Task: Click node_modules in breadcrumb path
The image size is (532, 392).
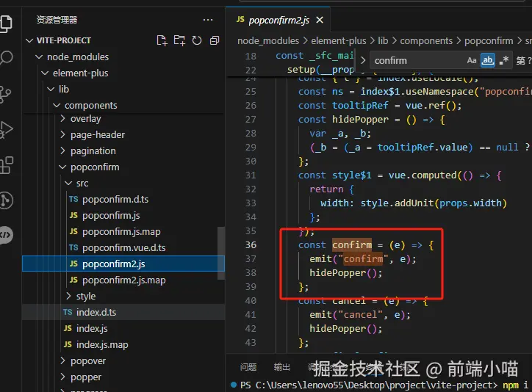Action: tap(268, 40)
